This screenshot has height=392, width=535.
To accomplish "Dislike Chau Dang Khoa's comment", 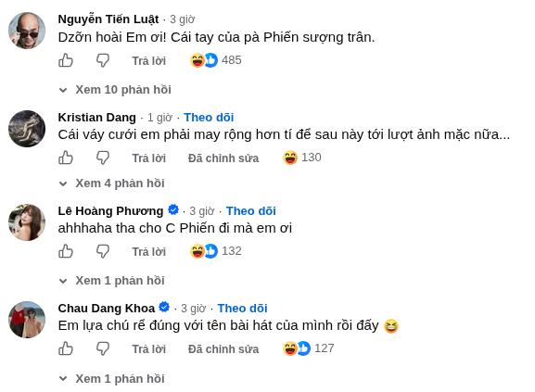I will [102, 348].
